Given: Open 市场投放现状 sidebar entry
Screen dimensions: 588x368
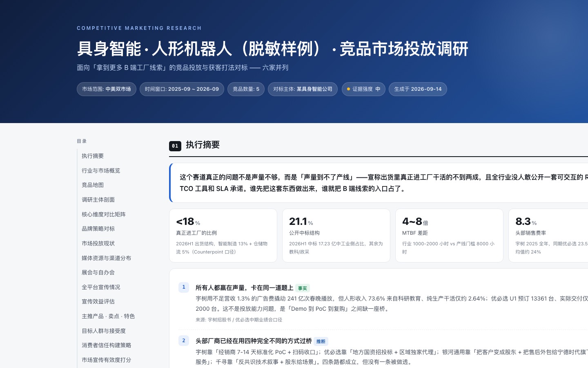Looking at the screenshot, I should click(x=98, y=243).
